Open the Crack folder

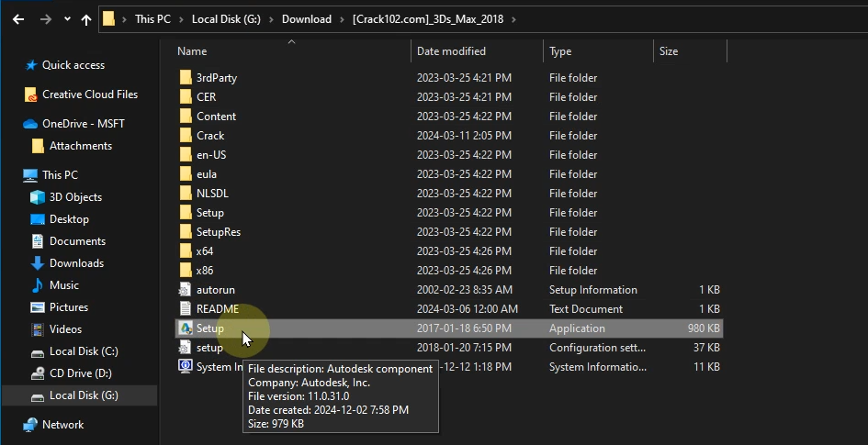tap(210, 136)
